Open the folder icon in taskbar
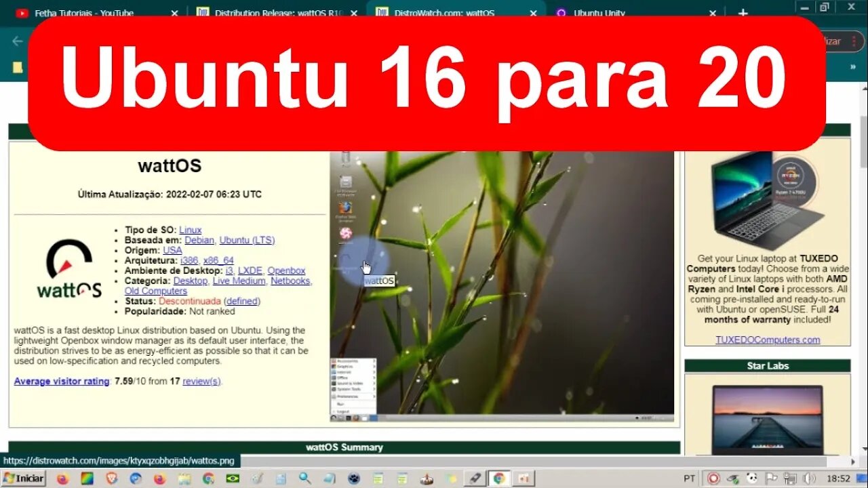Screen dimensions: 868x488 tap(184, 479)
